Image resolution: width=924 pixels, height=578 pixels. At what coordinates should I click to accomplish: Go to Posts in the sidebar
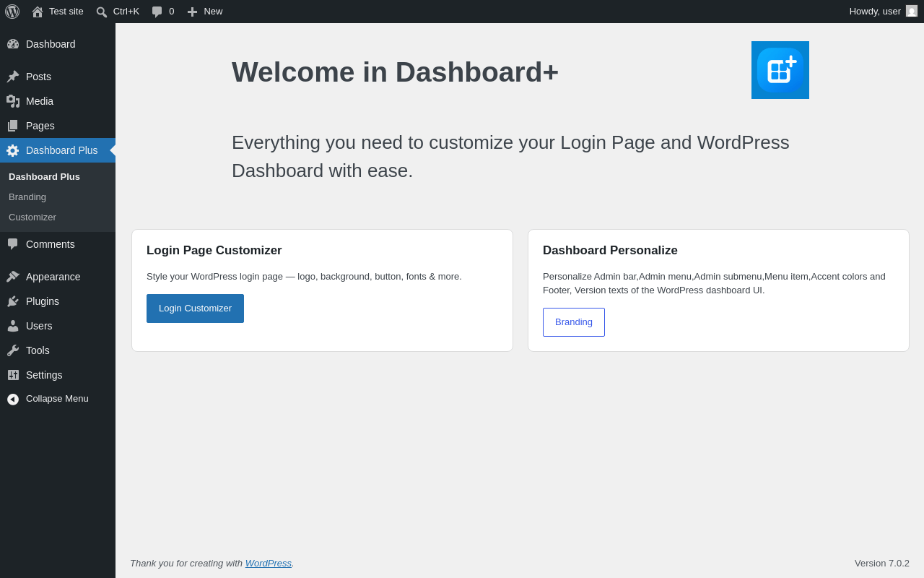(x=38, y=77)
